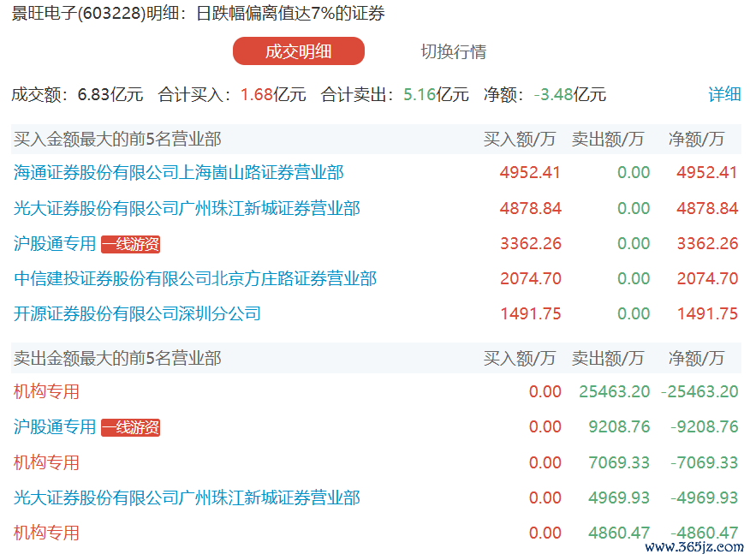Switch to the 切换行情 tab
This screenshot has width=750, height=560.
[454, 51]
